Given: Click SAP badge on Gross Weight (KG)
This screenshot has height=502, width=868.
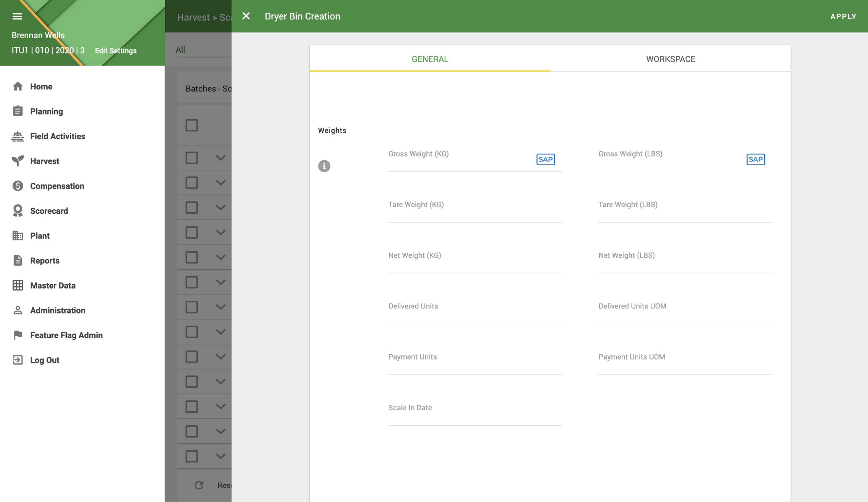Looking at the screenshot, I should tap(545, 159).
